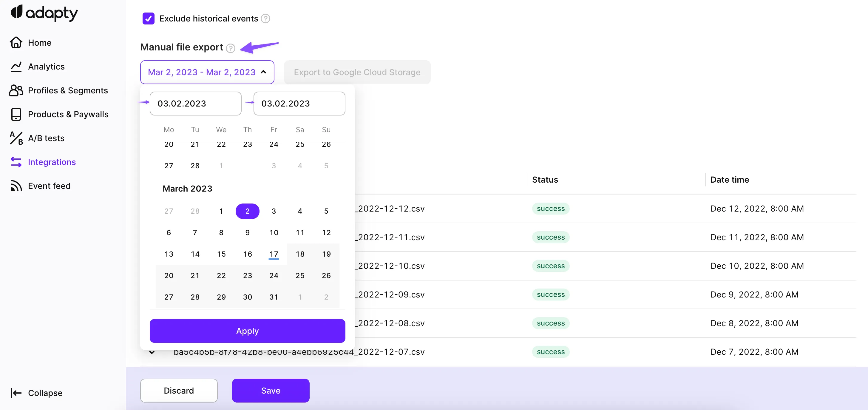
Task: Click the Event feed RSS icon
Action: tap(16, 186)
